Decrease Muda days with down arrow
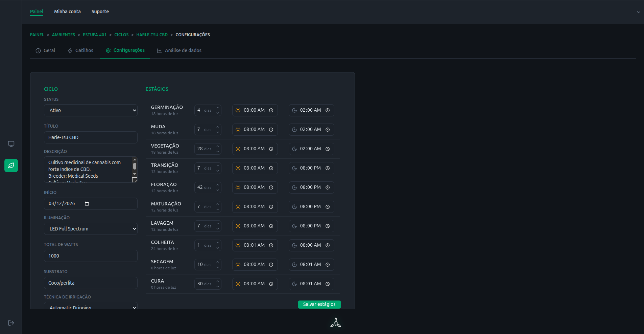 218,132
